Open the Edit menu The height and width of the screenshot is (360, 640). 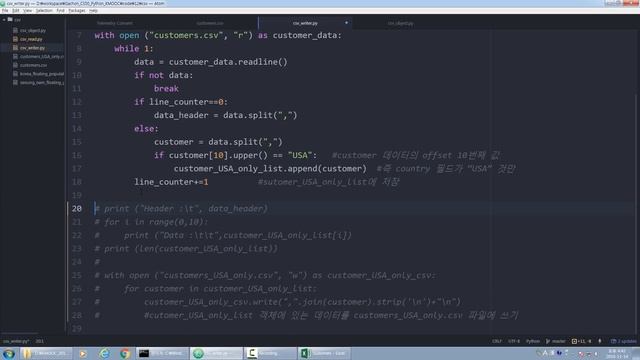click(x=16, y=11)
